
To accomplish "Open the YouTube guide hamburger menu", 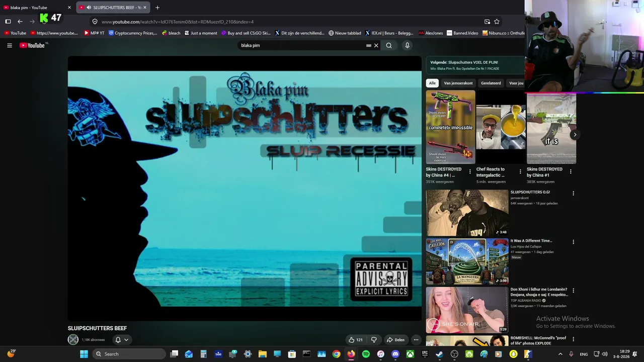I will click(x=10, y=45).
